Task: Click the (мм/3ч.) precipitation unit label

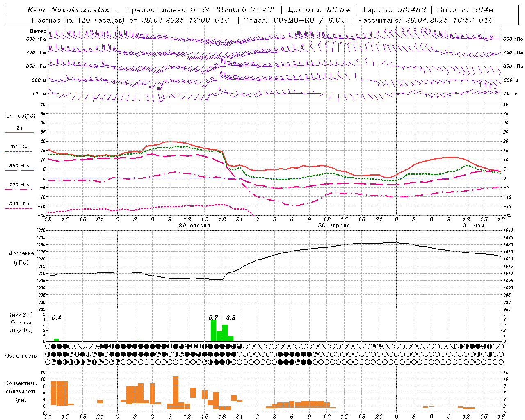Action: [21, 315]
